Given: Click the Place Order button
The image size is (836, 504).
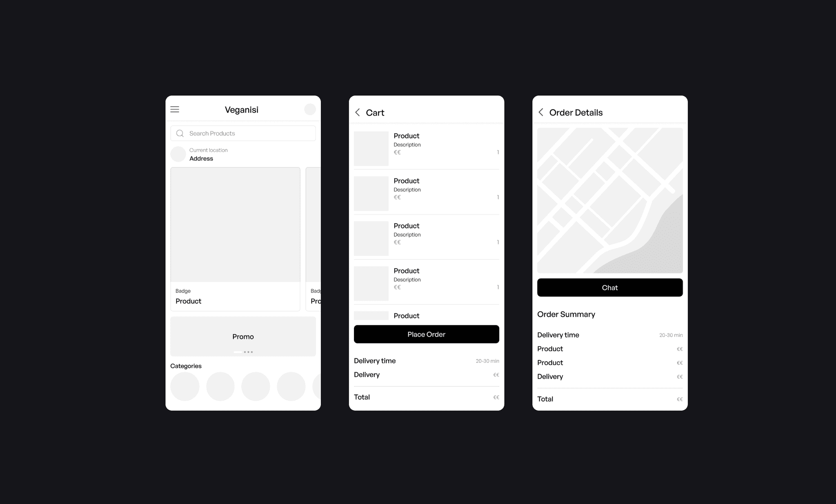Looking at the screenshot, I should (x=425, y=334).
